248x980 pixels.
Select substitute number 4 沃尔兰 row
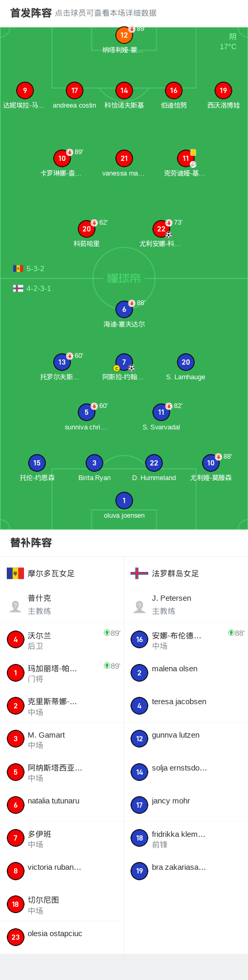click(62, 640)
